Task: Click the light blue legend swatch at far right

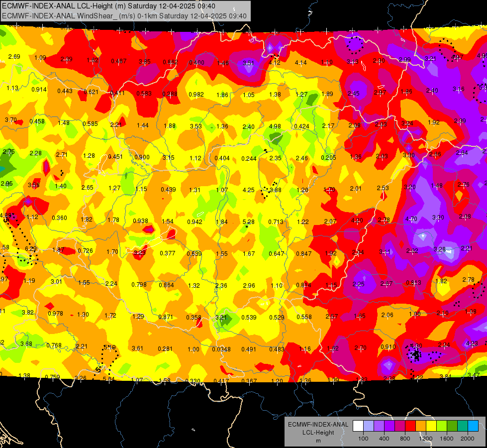Action: coord(473,426)
